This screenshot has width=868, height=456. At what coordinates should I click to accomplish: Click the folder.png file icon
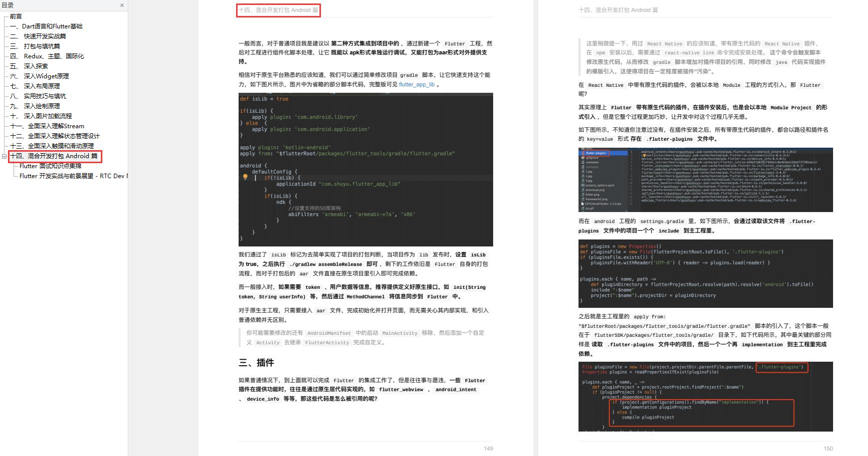point(582,195)
